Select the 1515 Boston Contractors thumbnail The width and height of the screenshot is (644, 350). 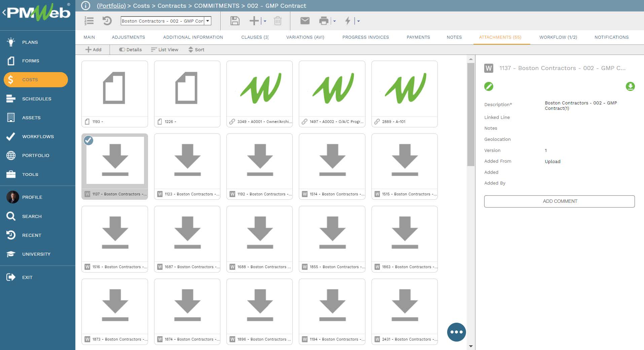coord(404,166)
